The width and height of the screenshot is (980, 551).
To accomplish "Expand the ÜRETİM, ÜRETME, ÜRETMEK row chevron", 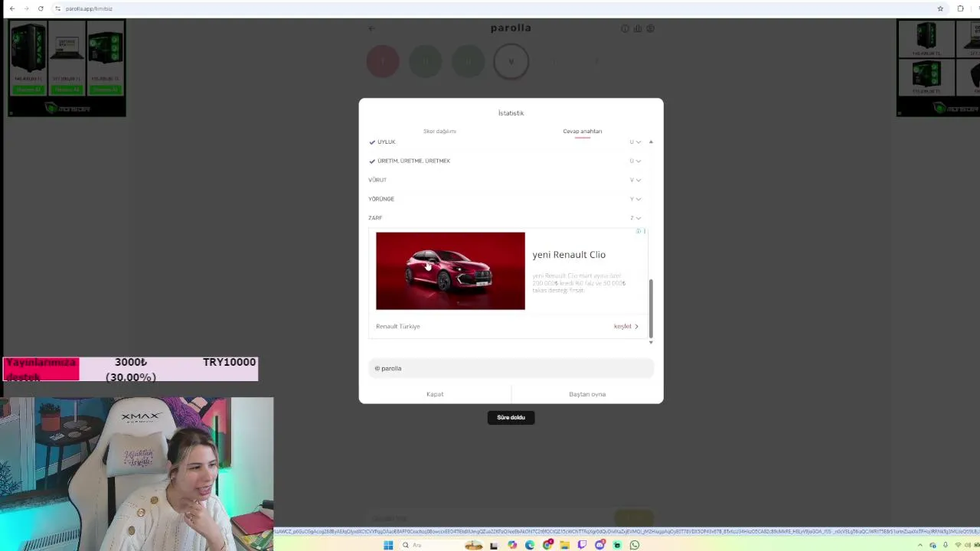I will (639, 161).
